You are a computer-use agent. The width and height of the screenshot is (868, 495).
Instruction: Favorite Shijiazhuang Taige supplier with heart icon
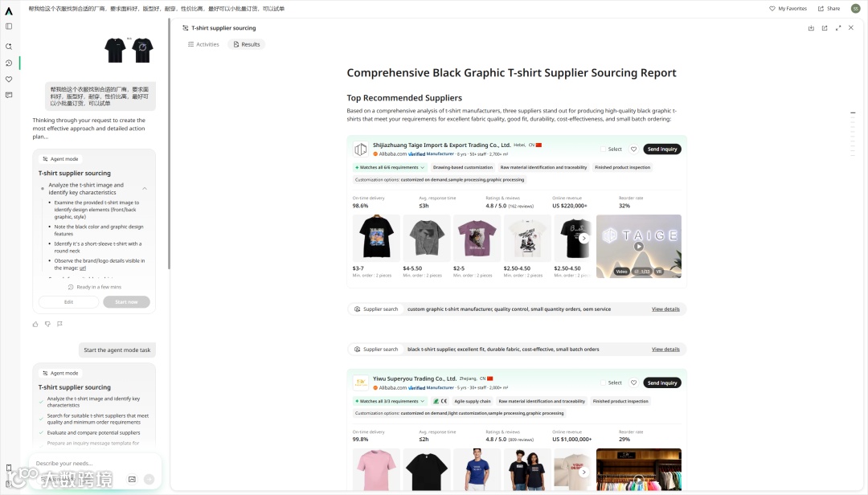634,149
